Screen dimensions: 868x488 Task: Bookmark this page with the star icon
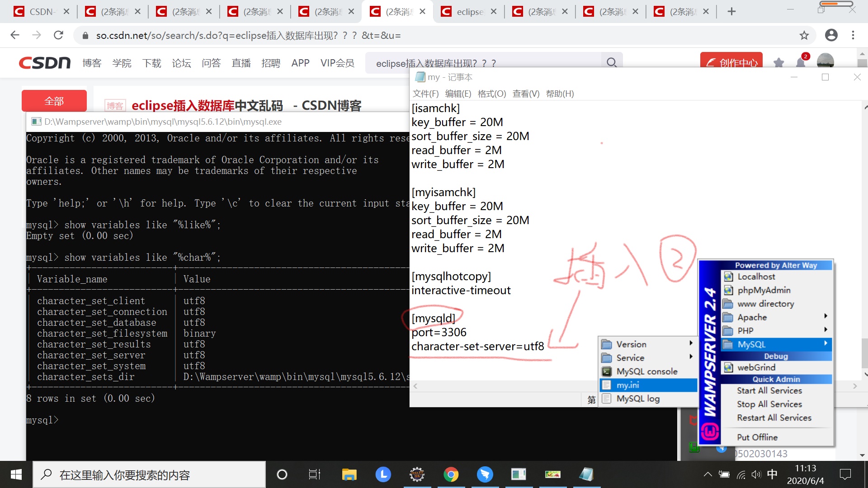tap(804, 35)
